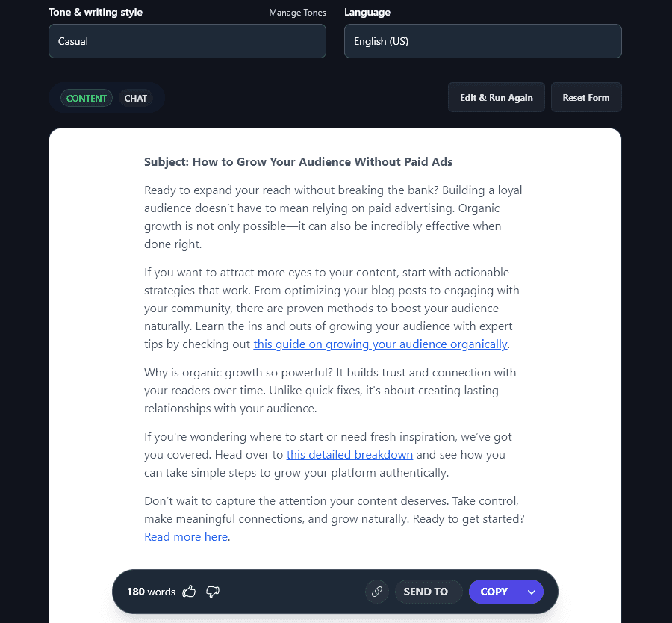Click the guide on growing your audience link
Image resolution: width=672 pixels, height=623 pixels.
(381, 344)
